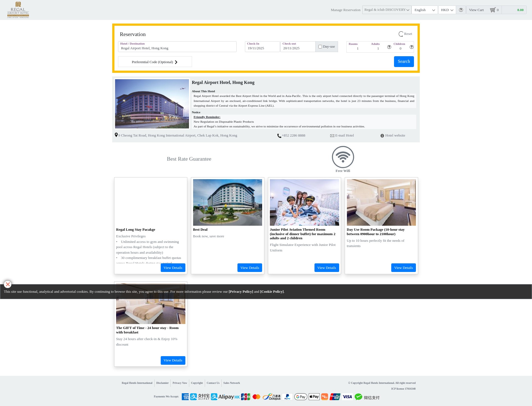This screenshot has height=406, width=532.
Task: Expand Preferential Code (Optional)
Action: [x=155, y=62]
